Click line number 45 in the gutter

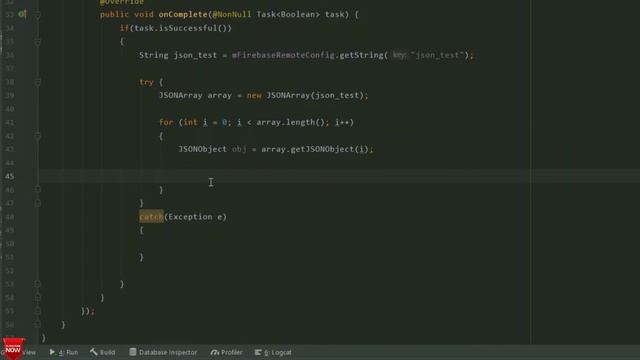click(x=10, y=176)
